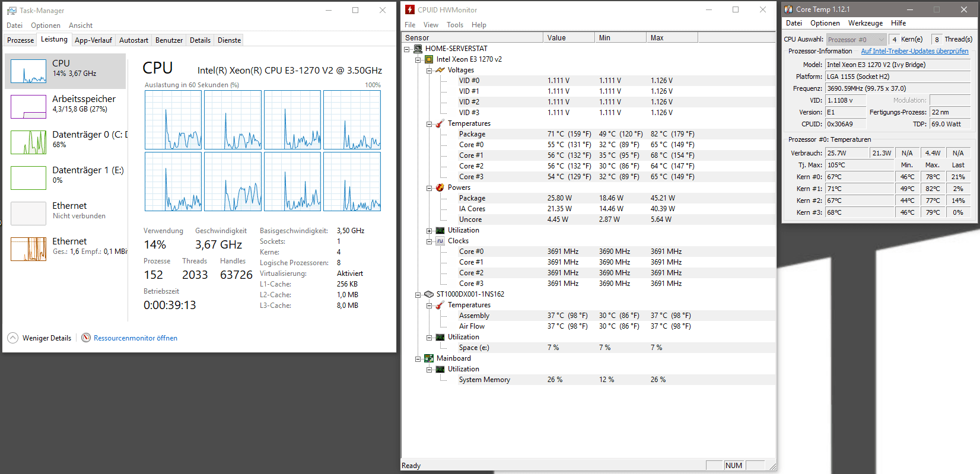
Task: Click the Sensor column header
Action: click(472, 38)
